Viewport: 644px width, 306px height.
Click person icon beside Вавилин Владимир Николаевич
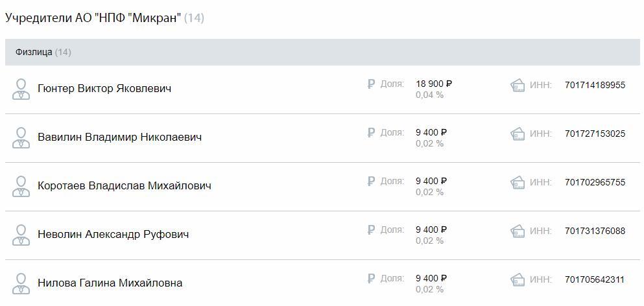click(x=21, y=137)
